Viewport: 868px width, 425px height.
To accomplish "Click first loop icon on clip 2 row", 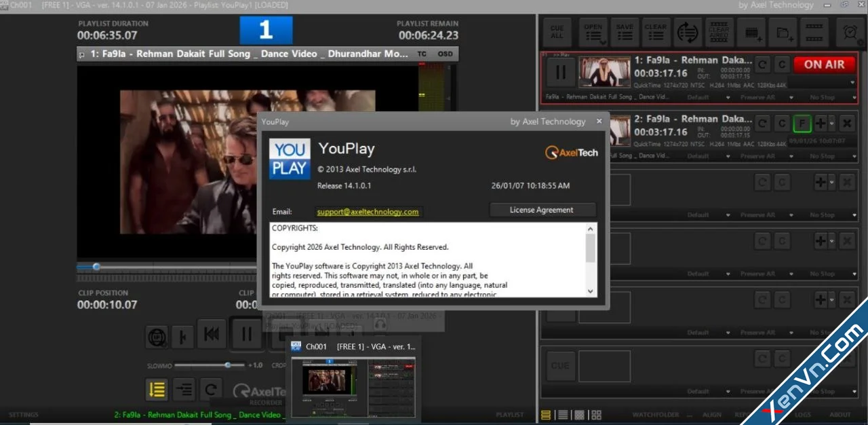I will (763, 124).
